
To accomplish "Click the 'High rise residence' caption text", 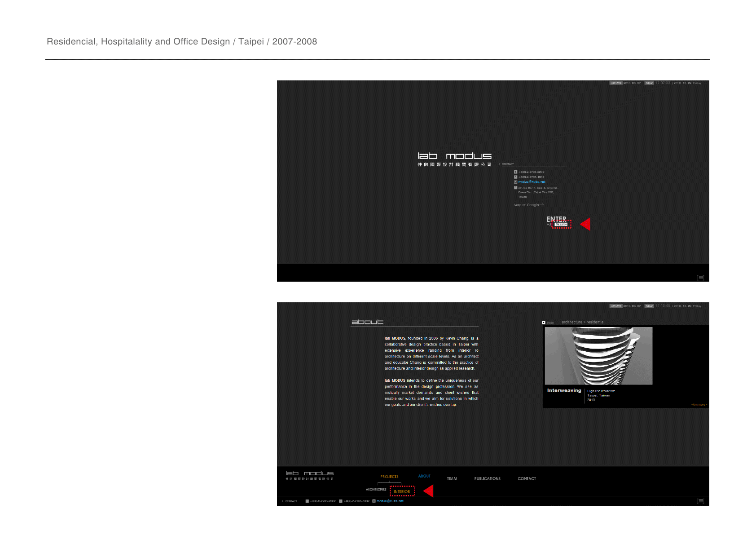I will pos(601,391).
